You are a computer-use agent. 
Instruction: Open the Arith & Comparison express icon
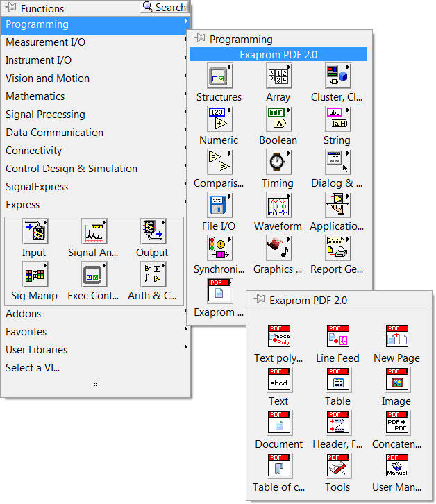tap(153, 274)
